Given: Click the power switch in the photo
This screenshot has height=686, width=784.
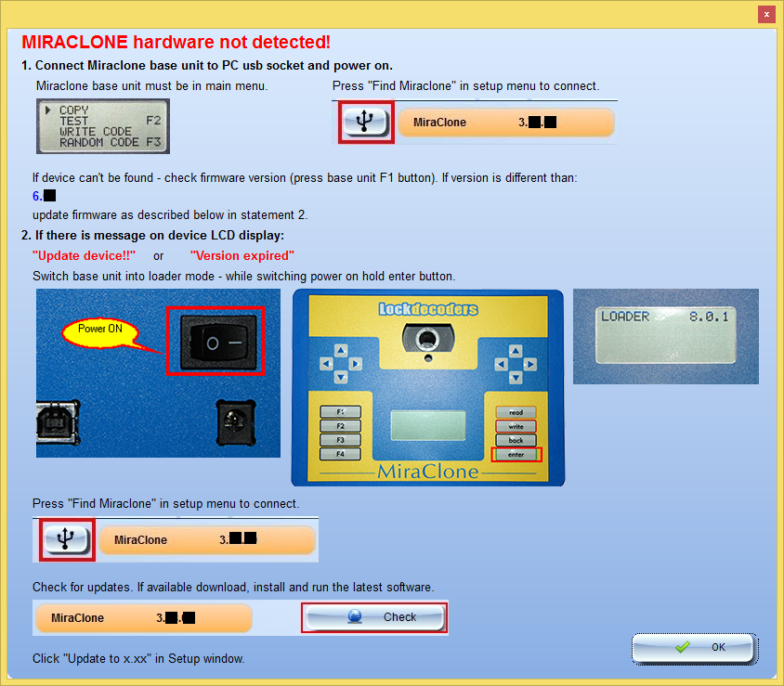Looking at the screenshot, I should point(216,341).
